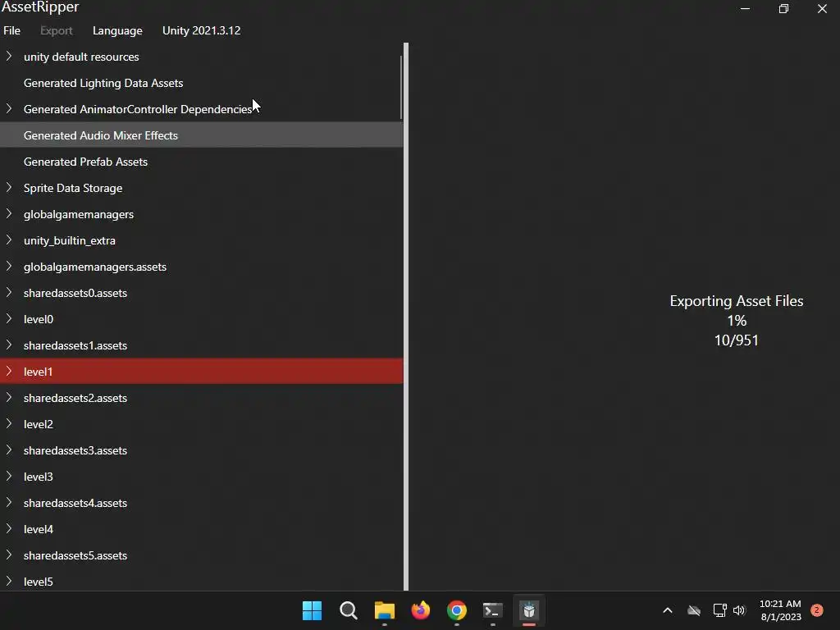Minimize the AssetRipper window
Viewport: 840px width, 630px height.
coord(745,8)
